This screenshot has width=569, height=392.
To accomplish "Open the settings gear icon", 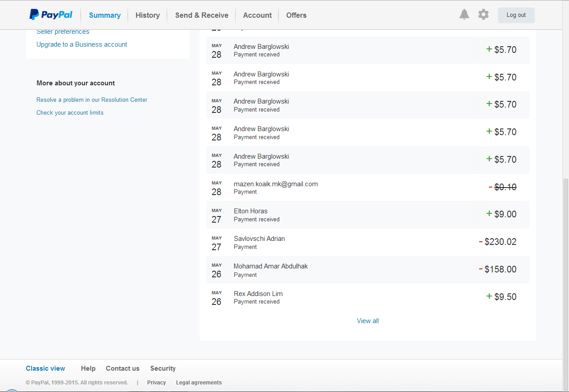I will pos(483,15).
